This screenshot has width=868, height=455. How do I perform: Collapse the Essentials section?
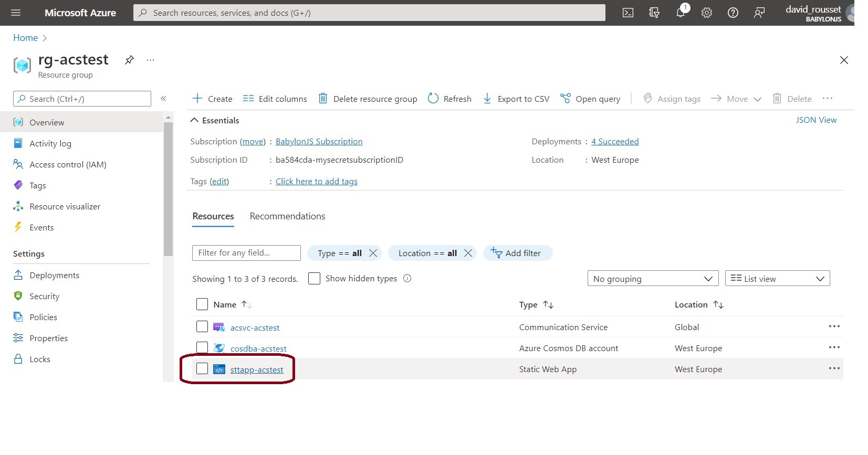[214, 120]
